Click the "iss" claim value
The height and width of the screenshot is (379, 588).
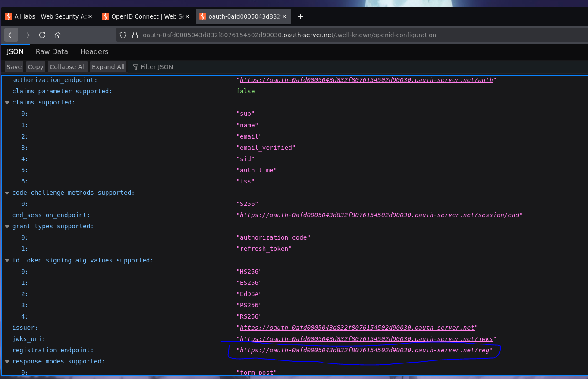click(x=245, y=181)
